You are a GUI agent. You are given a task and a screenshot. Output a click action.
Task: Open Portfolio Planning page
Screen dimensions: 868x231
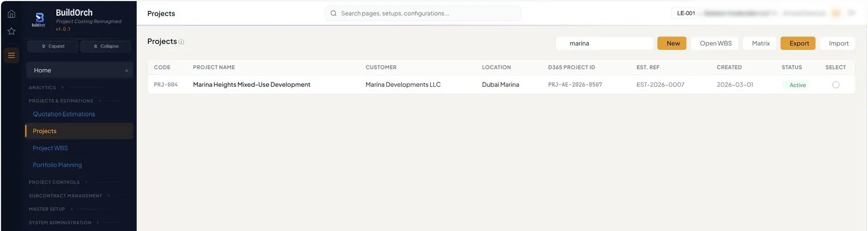click(x=57, y=165)
